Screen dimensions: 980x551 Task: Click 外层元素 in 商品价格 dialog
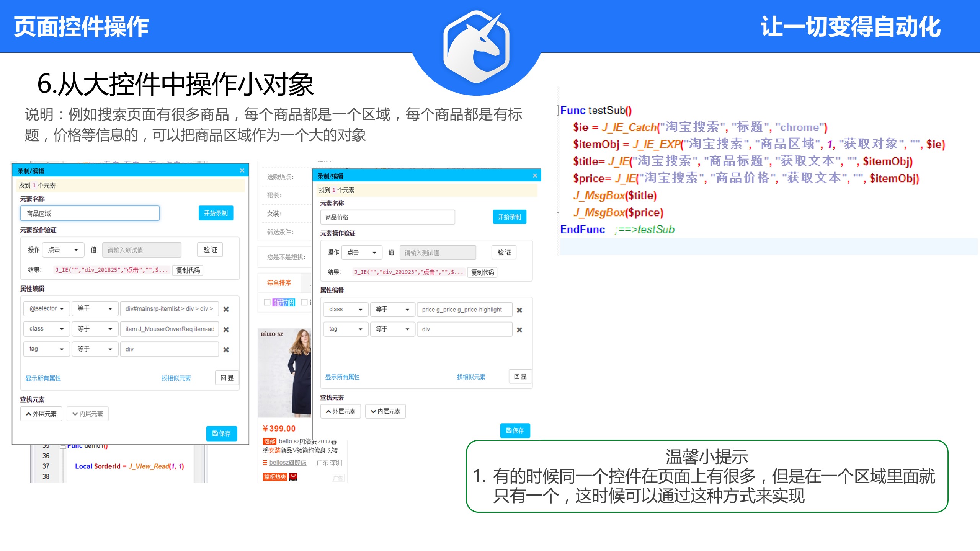tap(340, 411)
